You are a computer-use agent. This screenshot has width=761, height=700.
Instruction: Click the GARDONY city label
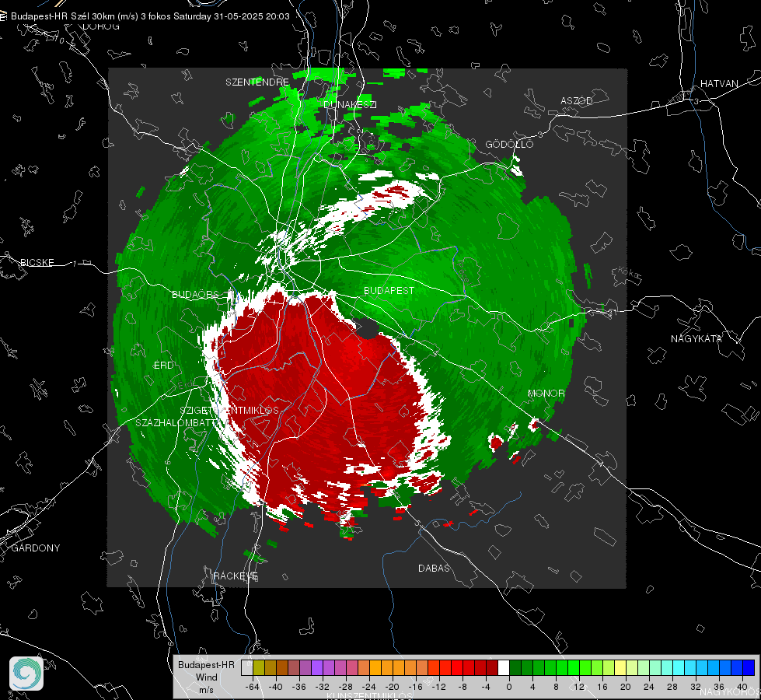click(36, 548)
